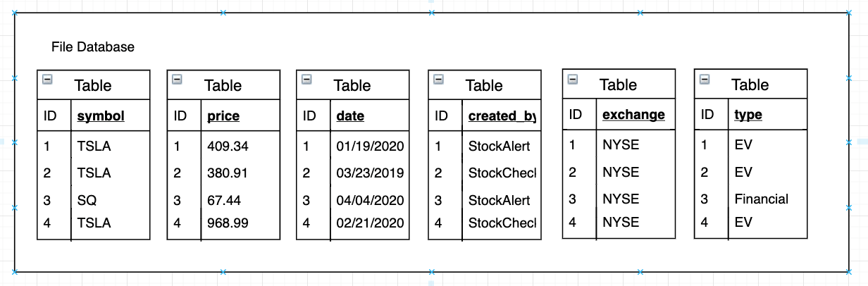Collapse the type table
The height and width of the screenshot is (286, 868).
[x=704, y=79]
